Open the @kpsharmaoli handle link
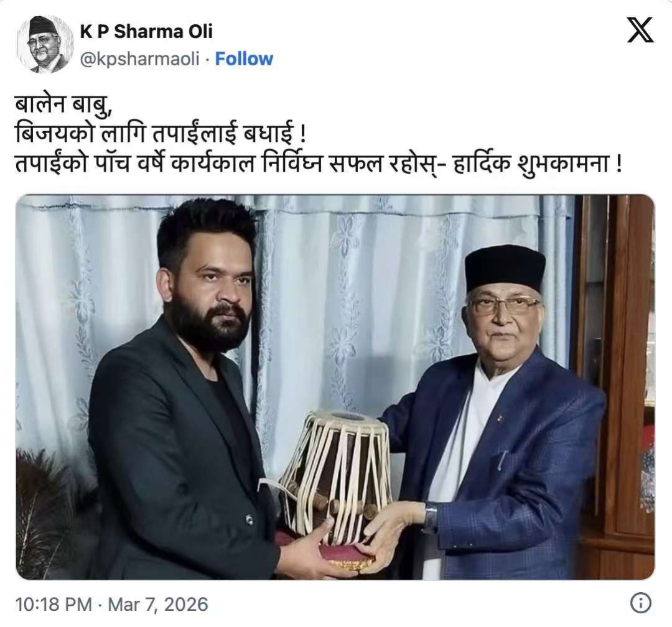The height and width of the screenshot is (627, 672). (140, 59)
